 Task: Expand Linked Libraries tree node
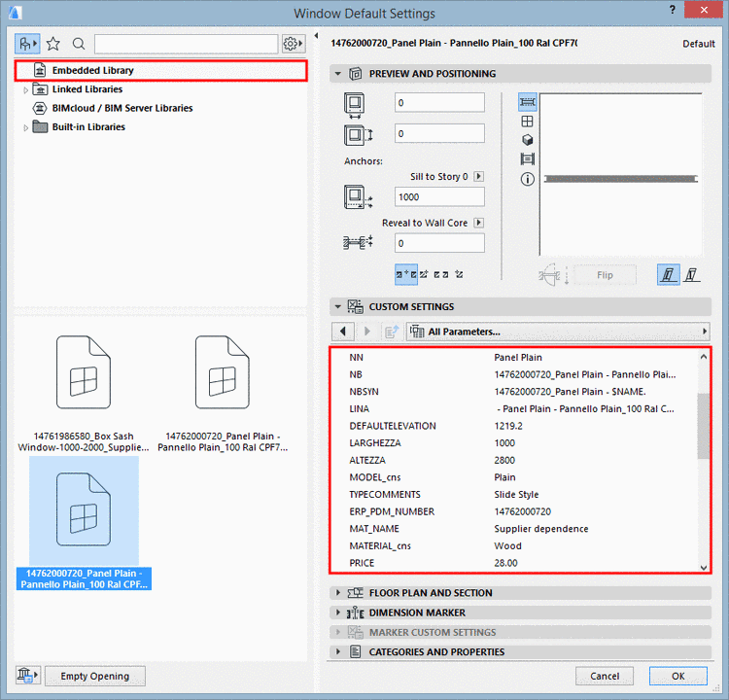[25, 89]
